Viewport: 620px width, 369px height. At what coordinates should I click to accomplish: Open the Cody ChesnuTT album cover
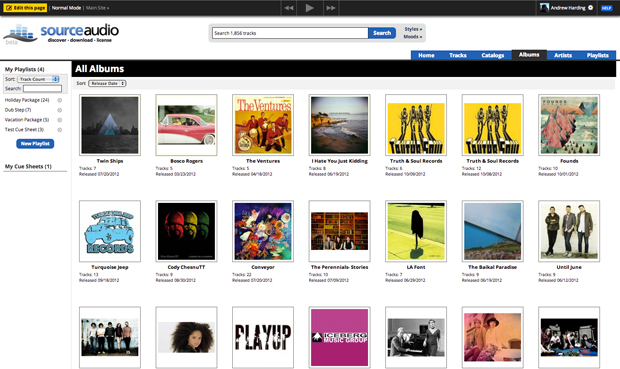[x=186, y=231]
